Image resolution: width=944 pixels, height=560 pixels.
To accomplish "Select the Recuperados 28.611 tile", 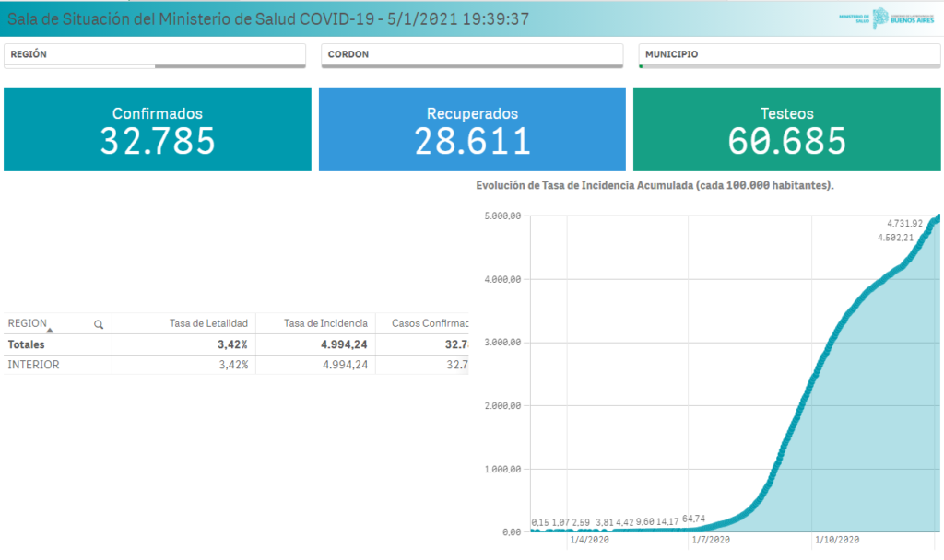I will point(472,130).
